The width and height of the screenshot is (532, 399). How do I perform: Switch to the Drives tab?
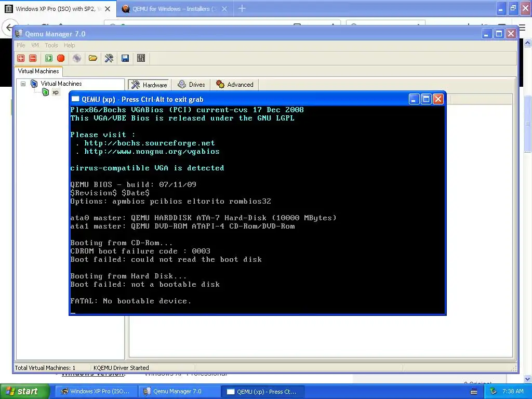[x=192, y=85]
